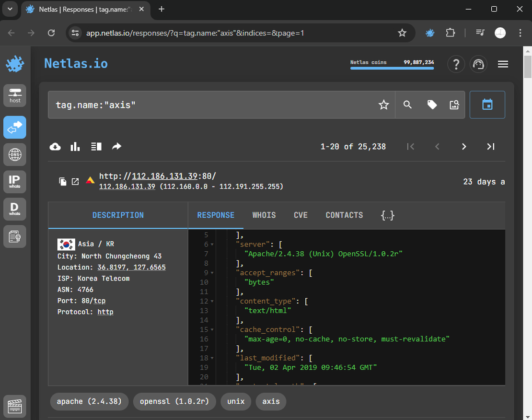Open the Host search sidebar icon
Screen dimensions: 532x420
pos(15,95)
